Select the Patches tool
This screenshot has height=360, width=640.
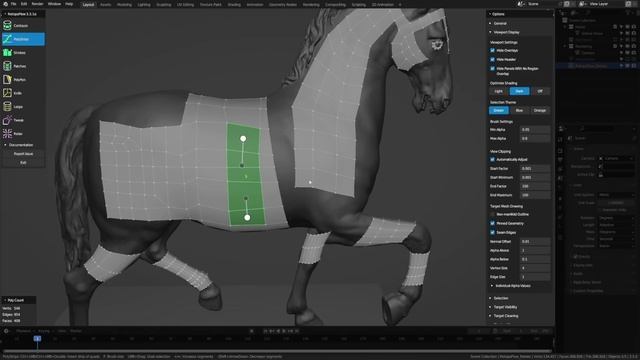click(x=23, y=66)
